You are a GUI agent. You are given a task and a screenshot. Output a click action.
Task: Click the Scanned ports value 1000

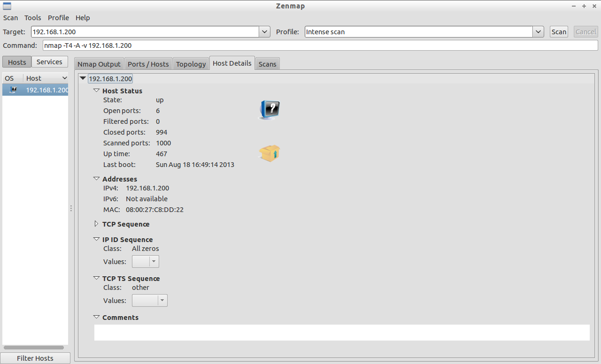[x=163, y=143]
